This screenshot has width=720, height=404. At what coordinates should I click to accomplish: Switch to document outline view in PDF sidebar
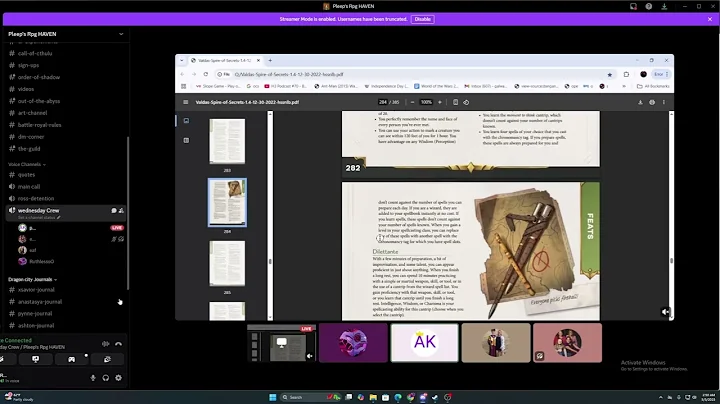pos(186,140)
